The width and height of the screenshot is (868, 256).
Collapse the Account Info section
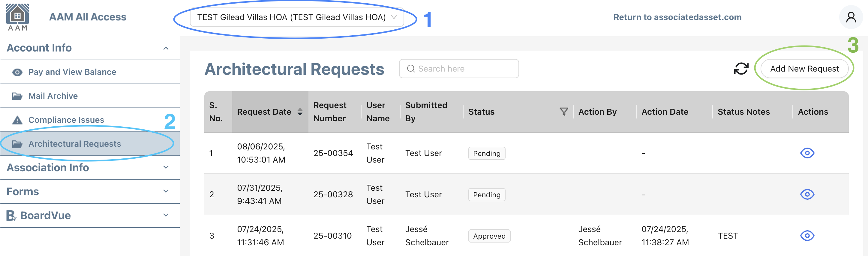click(90, 48)
